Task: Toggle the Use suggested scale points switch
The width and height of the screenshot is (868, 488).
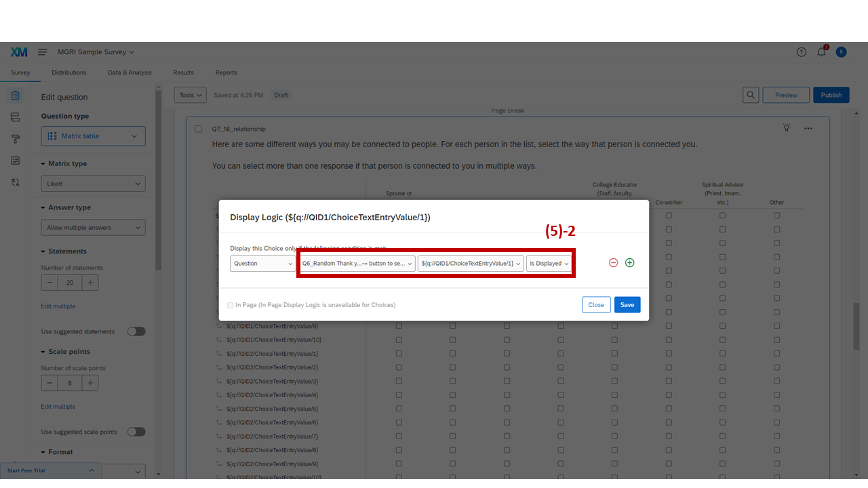Action: click(x=136, y=431)
